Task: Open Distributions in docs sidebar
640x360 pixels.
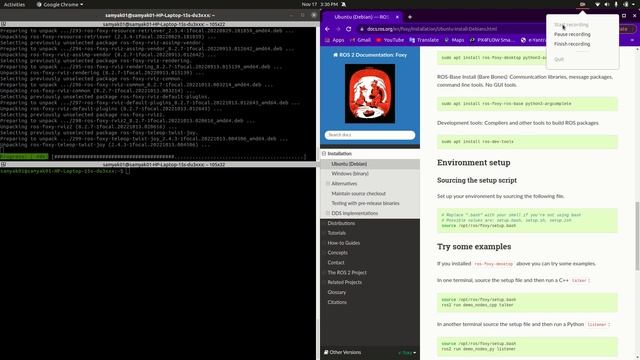Action: [x=341, y=223]
